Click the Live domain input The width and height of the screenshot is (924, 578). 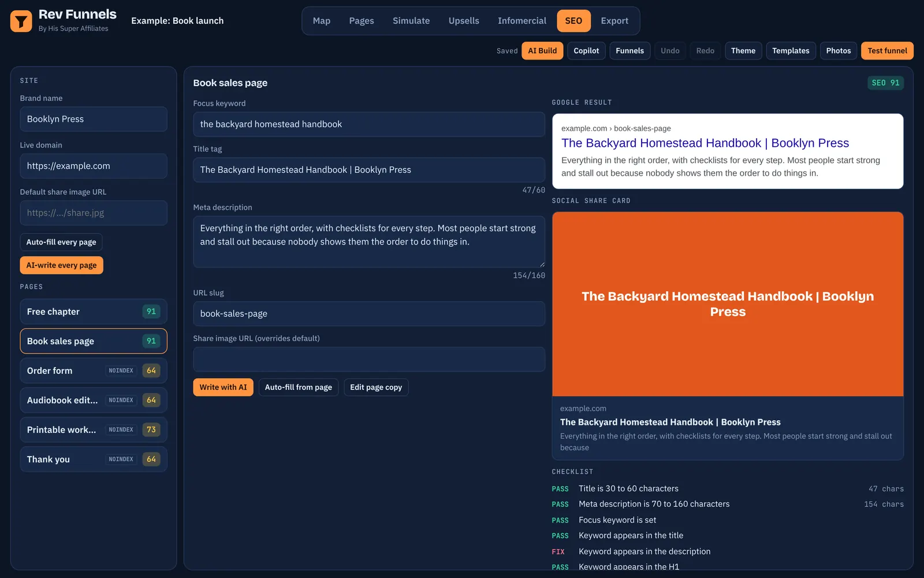pyautogui.click(x=94, y=166)
